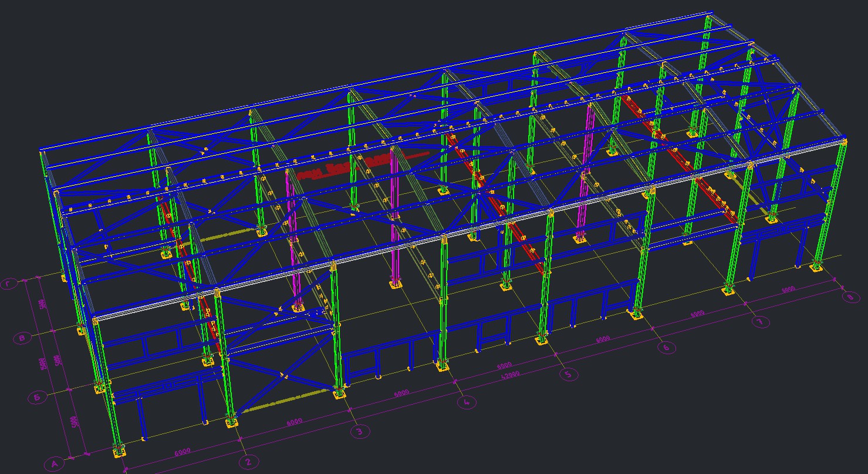
Task: Select the red text annotation inside the model
Action: click(x=363, y=165)
